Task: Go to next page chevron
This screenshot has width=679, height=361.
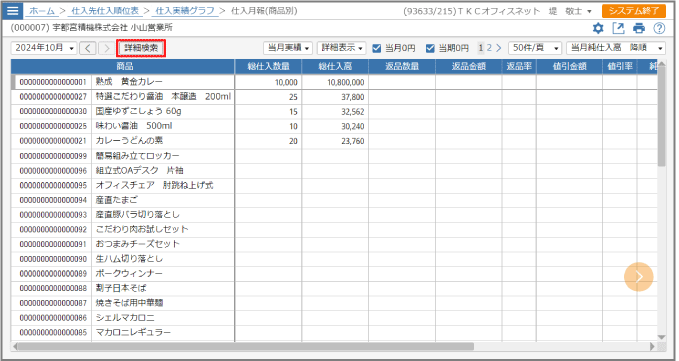Action: click(x=498, y=48)
